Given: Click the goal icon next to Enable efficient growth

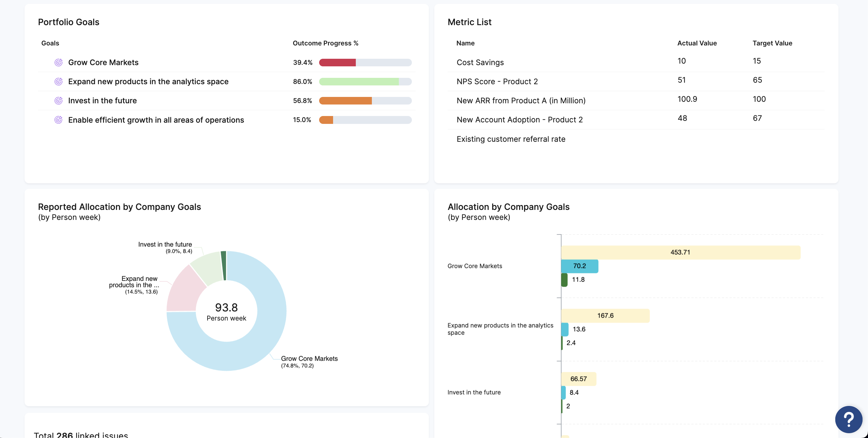Looking at the screenshot, I should tap(58, 120).
